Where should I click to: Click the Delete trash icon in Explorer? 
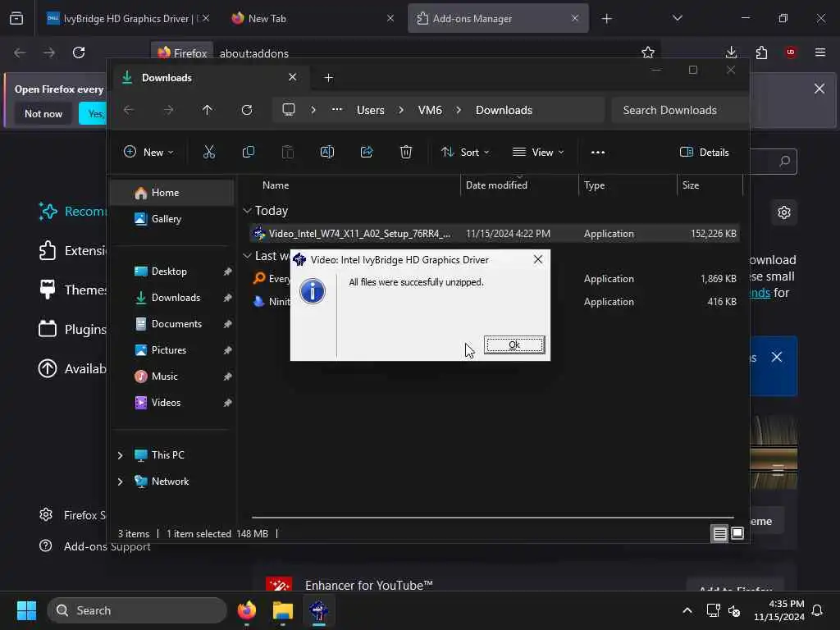[x=406, y=152]
